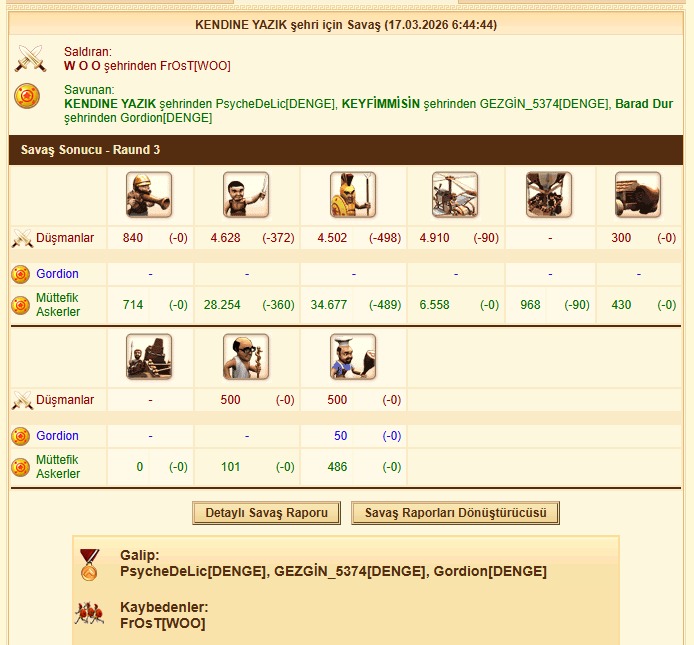Click enemy ram count 300

pyautogui.click(x=621, y=238)
